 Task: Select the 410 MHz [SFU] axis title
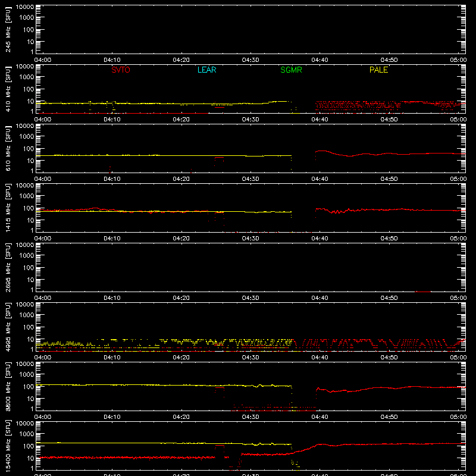pyautogui.click(x=8, y=89)
